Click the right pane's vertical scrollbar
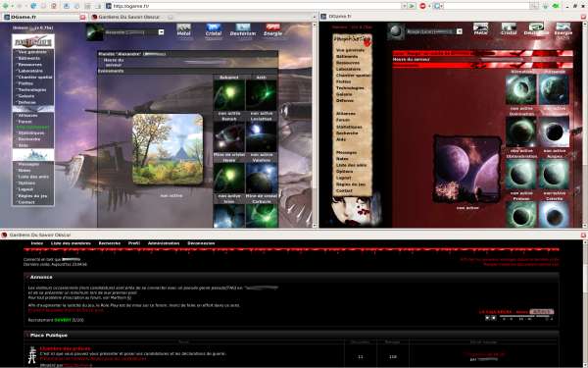 tap(584, 124)
